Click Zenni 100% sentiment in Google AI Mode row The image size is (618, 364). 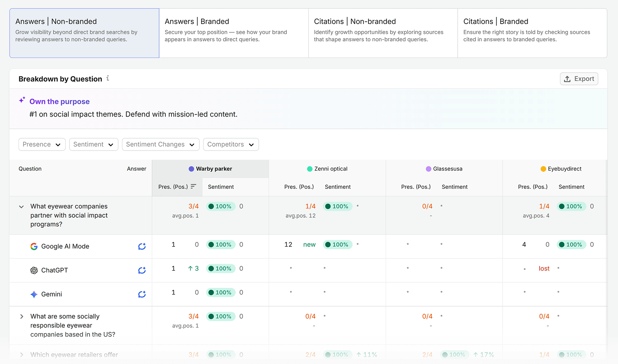[x=338, y=245]
